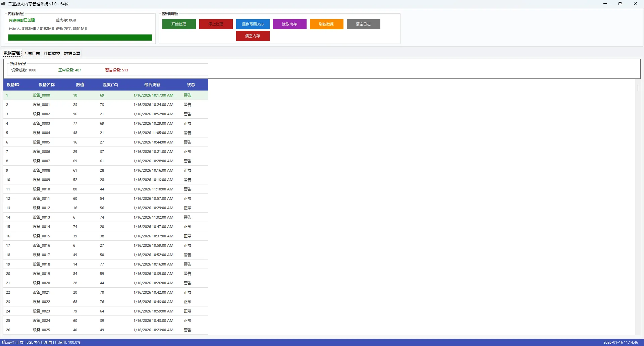644x346 pixels.
Task: Click the 状态 column header
Action: click(x=191, y=85)
